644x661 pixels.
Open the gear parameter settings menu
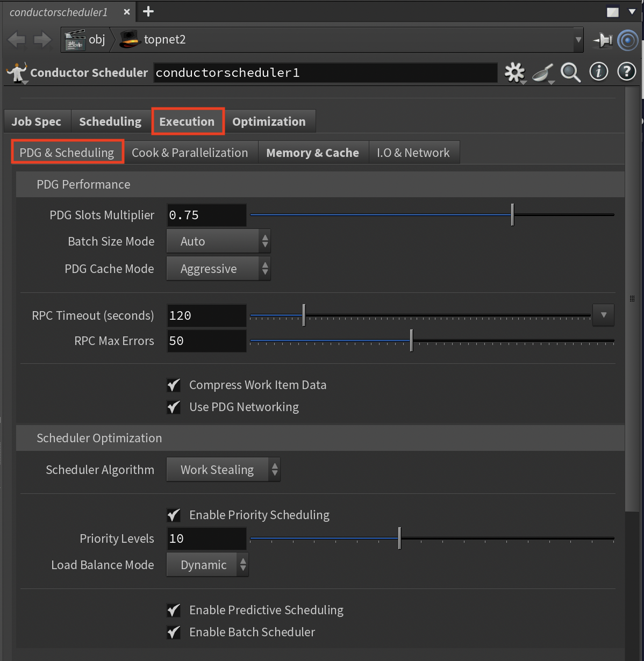point(514,72)
